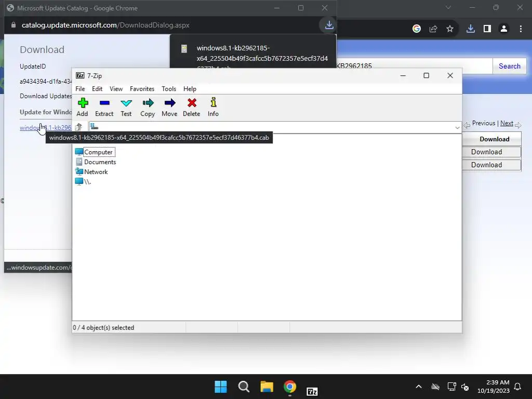
Task: View site info lock icon in popup window
Action: click(x=13, y=25)
